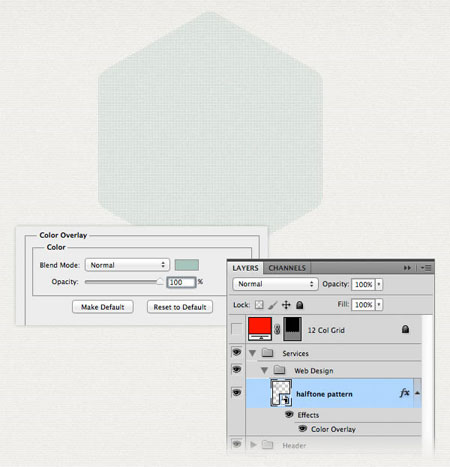The width and height of the screenshot is (450, 467).
Task: Click the 'Color Overlay' effect row text
Action: tap(333, 429)
